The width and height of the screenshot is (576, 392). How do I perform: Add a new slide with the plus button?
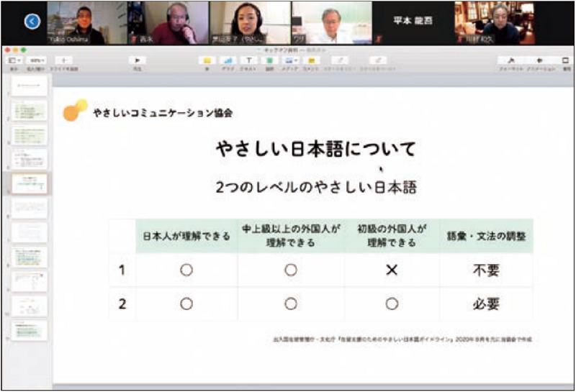coord(64,60)
